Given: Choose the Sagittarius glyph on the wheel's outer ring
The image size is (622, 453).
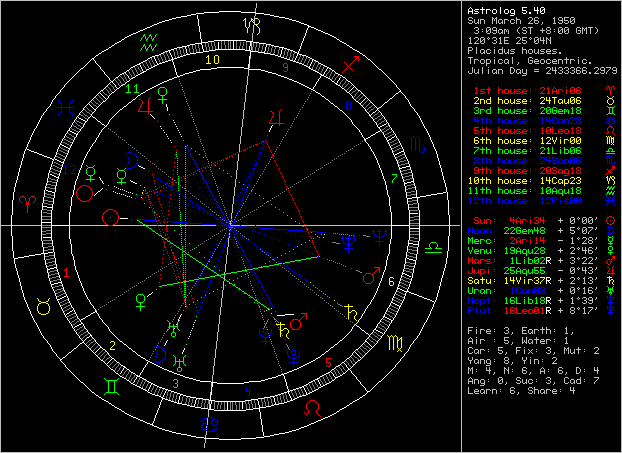Looking at the screenshot, I should click(x=351, y=65).
